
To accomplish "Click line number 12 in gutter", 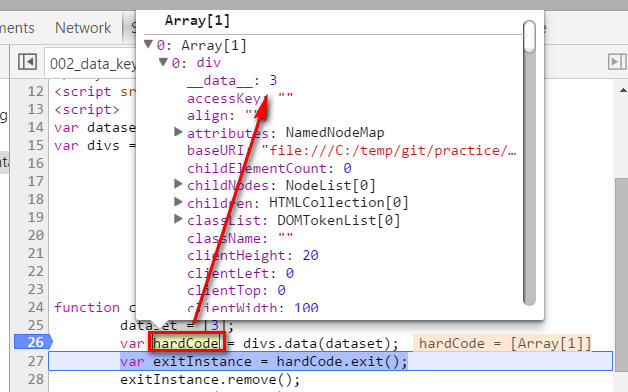I will click(x=36, y=91).
